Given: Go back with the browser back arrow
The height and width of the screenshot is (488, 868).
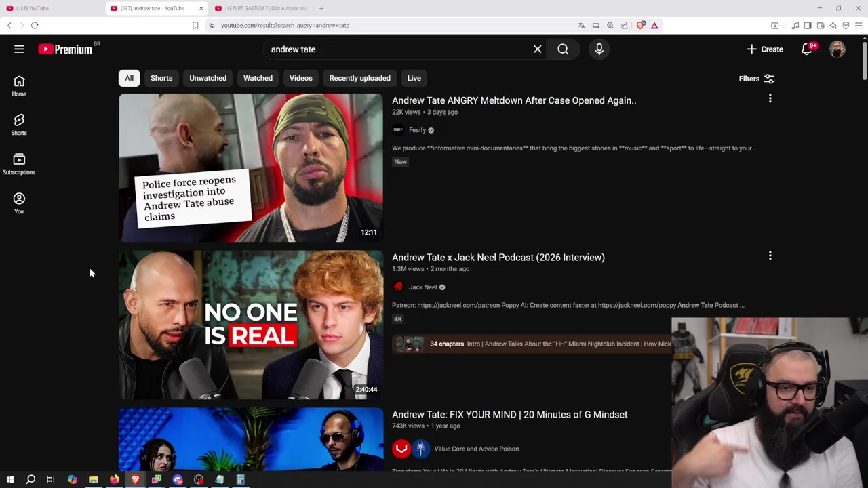Looking at the screenshot, I should pyautogui.click(x=9, y=26).
